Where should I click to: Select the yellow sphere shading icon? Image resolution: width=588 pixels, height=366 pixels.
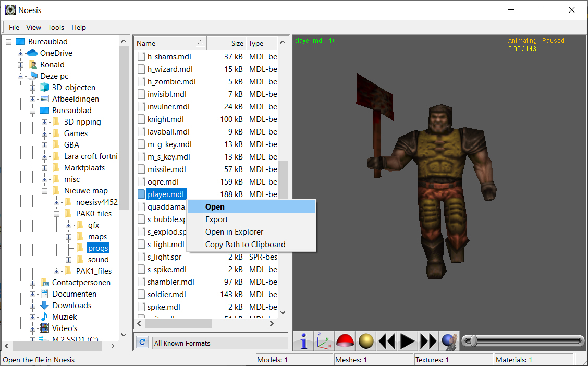[365, 341]
